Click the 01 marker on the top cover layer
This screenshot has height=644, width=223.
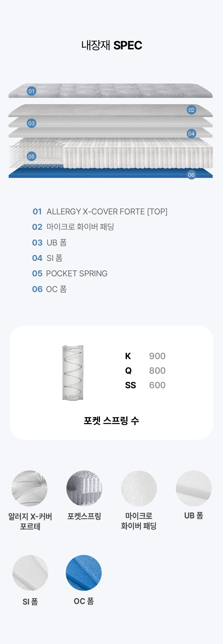pos(31,91)
